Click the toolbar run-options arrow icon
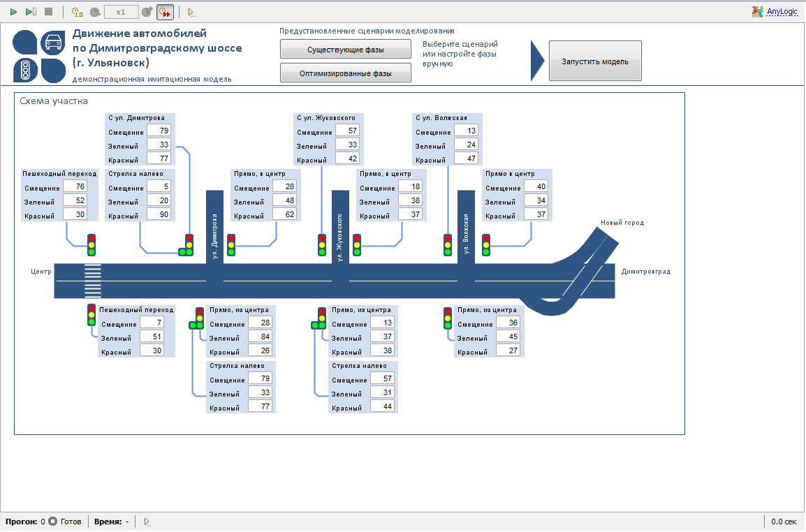 191,12
